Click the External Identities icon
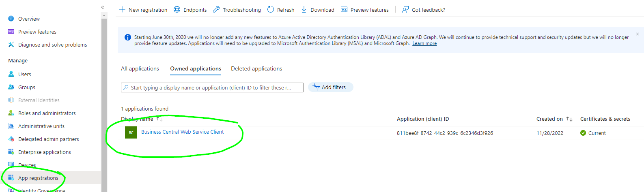The height and width of the screenshot is (192, 644). [x=11, y=100]
